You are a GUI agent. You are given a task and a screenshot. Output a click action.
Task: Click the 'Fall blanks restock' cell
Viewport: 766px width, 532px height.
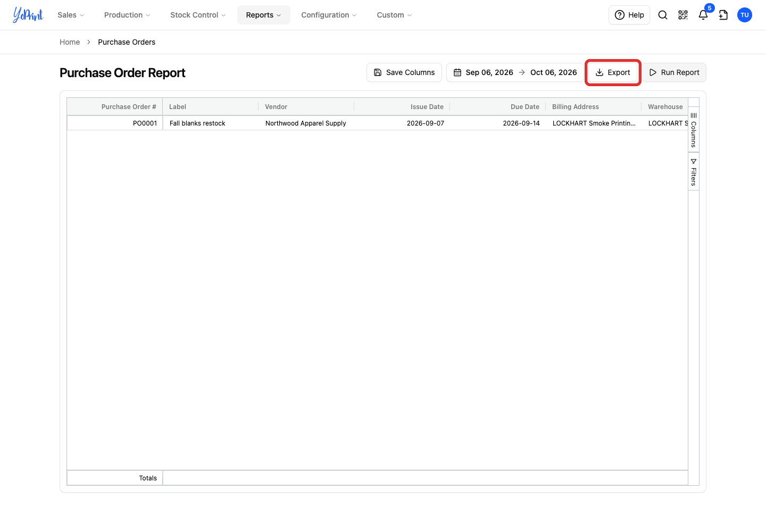pyautogui.click(x=211, y=123)
